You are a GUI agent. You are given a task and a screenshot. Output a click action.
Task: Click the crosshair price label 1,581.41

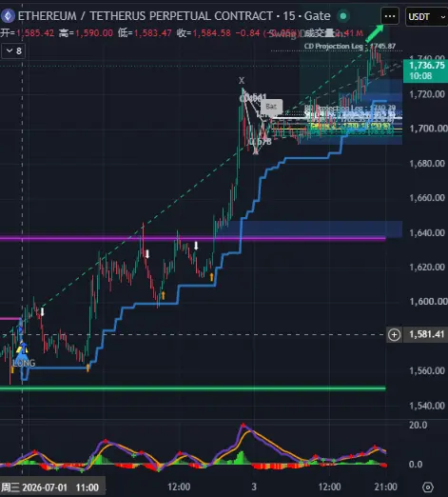426,334
